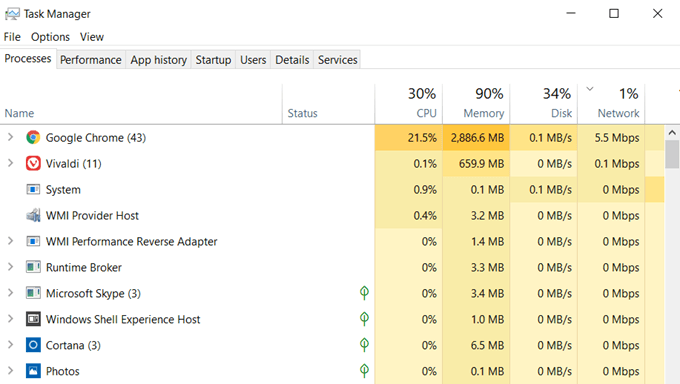Open the File menu

coord(12,37)
